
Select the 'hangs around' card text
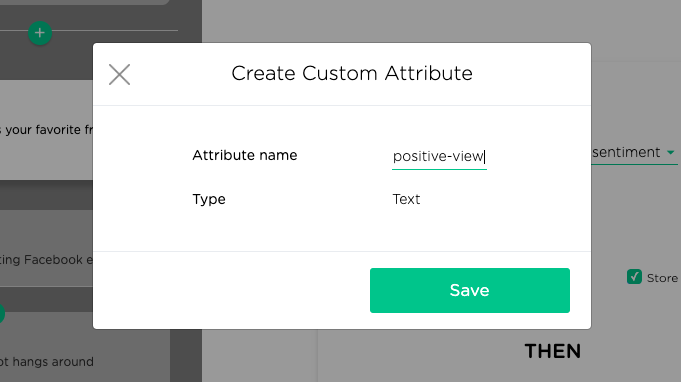tap(47, 362)
